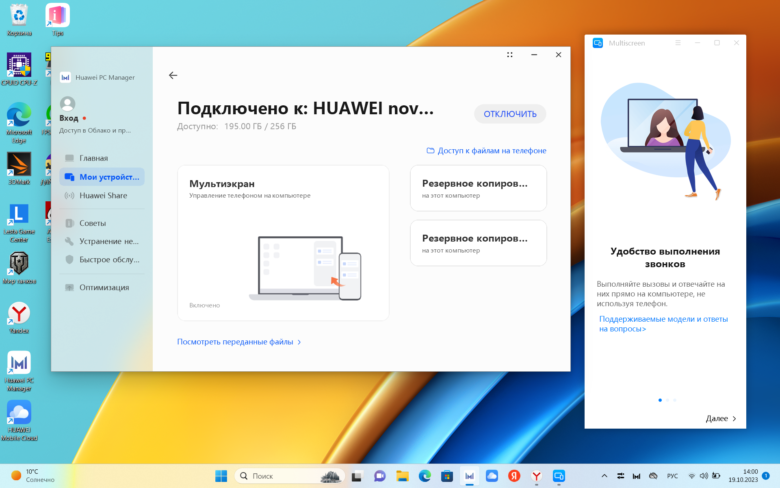
Task: Click the Huawei PC Manager logo in sidebar
Action: pos(65,77)
